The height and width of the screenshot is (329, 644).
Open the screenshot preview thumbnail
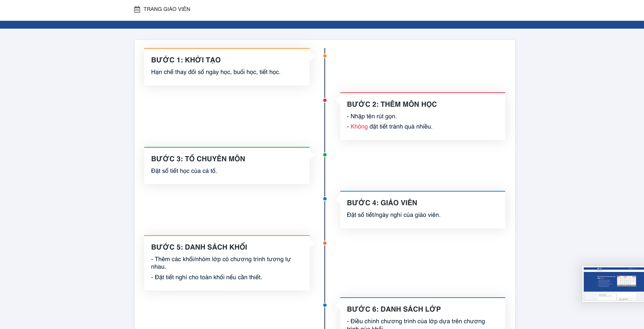coord(613,284)
